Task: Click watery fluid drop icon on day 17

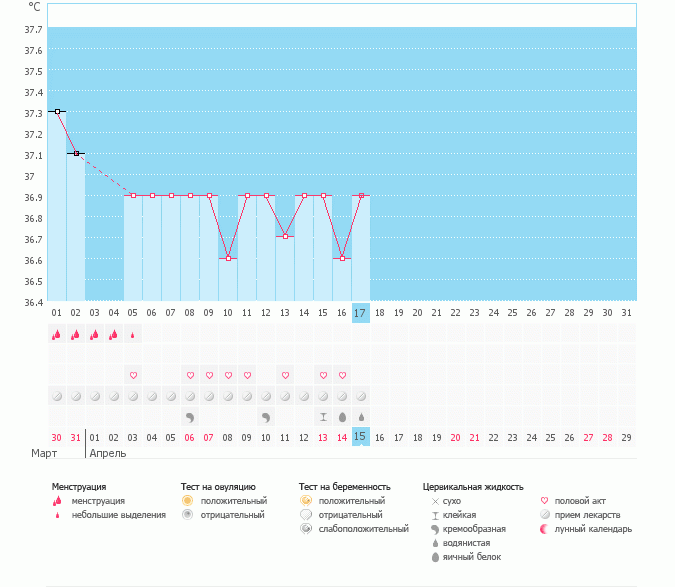Action: [361, 416]
